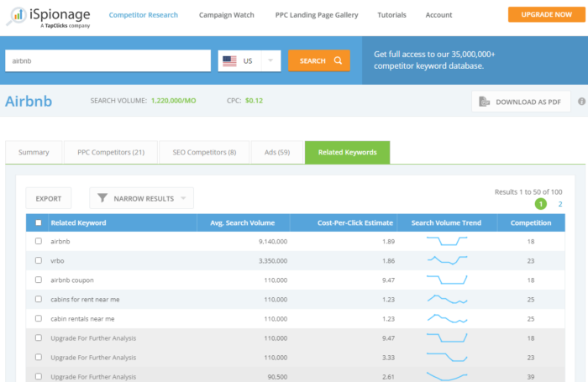The image size is (588, 382).
Task: Click the 'vrbo' keyword cell
Action: 57,260
